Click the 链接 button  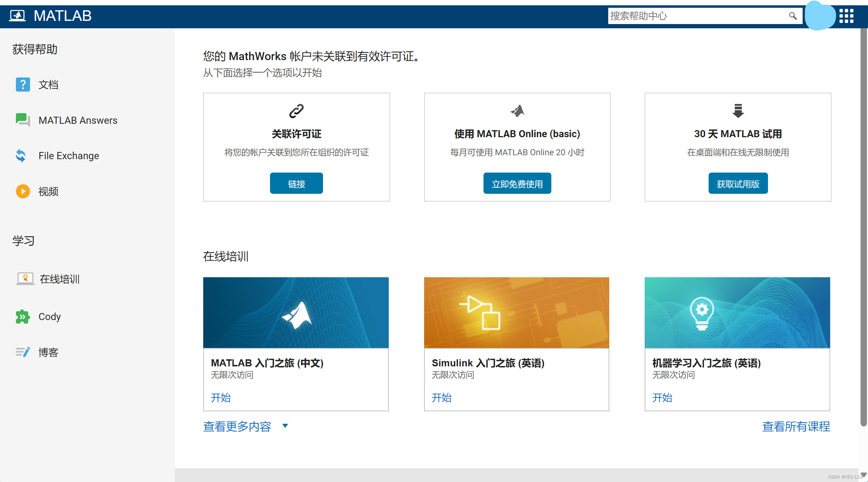pos(297,183)
